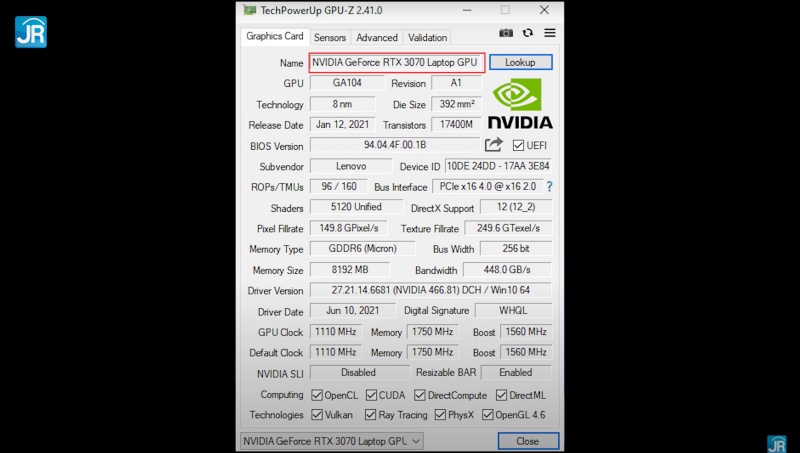Click the GPU-Z title bar app icon
800x453 pixels.
[x=249, y=10]
